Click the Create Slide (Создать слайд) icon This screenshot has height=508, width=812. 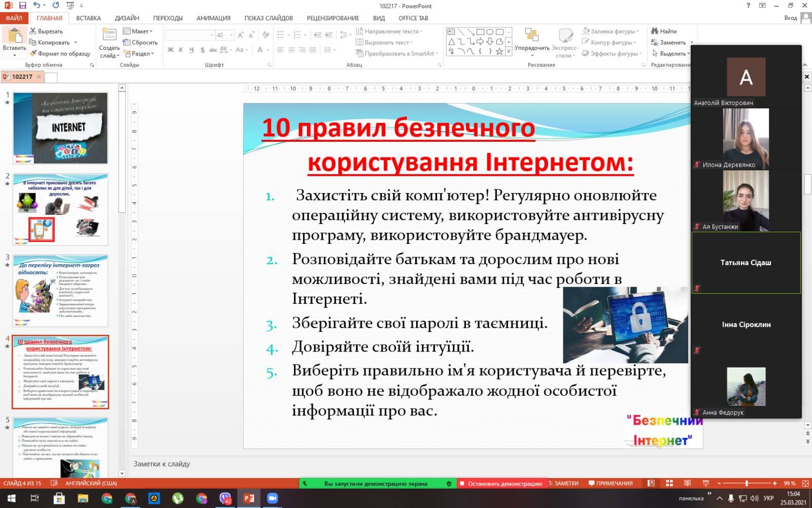pyautogui.click(x=109, y=35)
